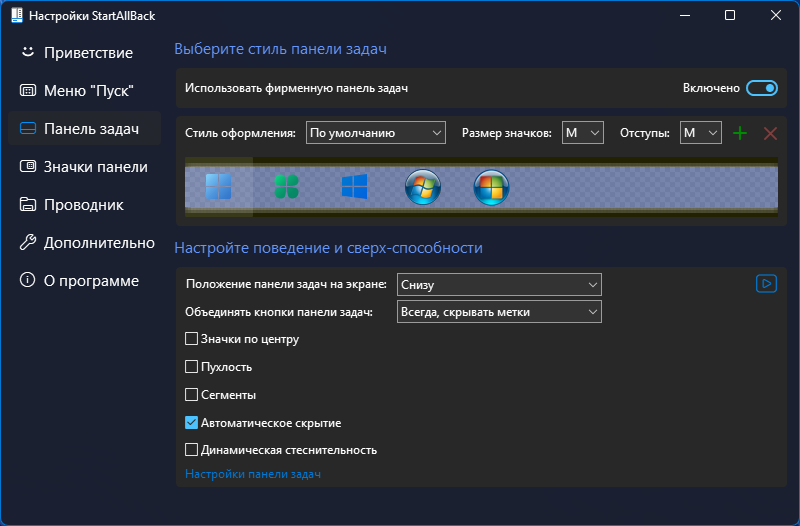Select the Windows 11 start button icon
Viewport: 800px width, 526px height.
(x=218, y=187)
